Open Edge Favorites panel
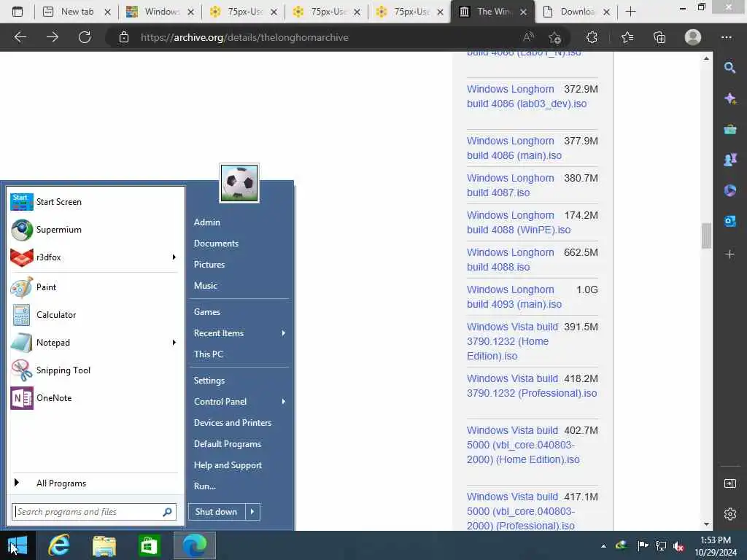The height and width of the screenshot is (560, 747). [627, 37]
